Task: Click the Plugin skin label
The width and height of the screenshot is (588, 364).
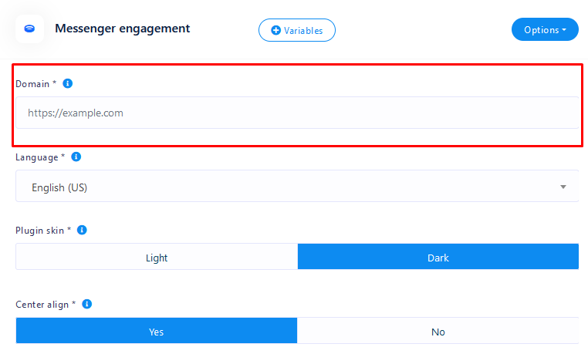Action: [x=43, y=230]
